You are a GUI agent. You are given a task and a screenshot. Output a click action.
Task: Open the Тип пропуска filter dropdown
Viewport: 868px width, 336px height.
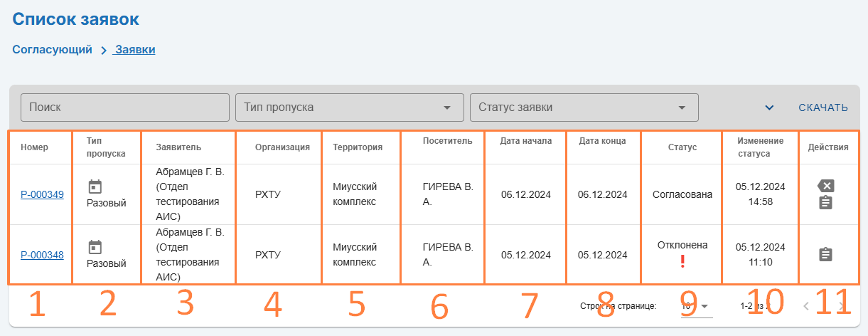pyautogui.click(x=349, y=107)
